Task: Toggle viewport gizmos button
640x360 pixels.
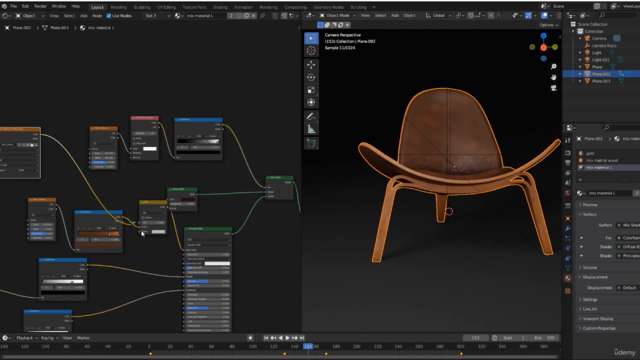Action: (528, 16)
